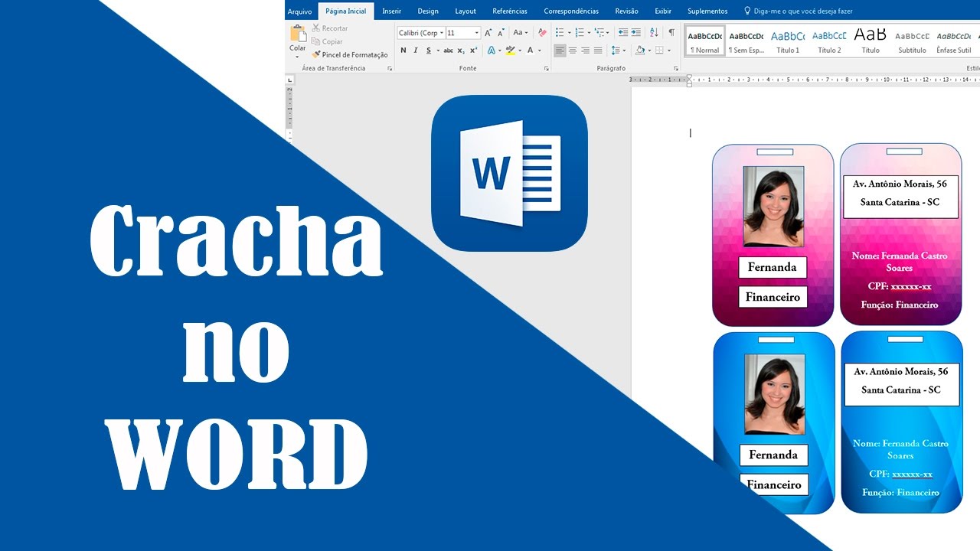Apply the Normal style
The image size is (980, 551).
(705, 41)
